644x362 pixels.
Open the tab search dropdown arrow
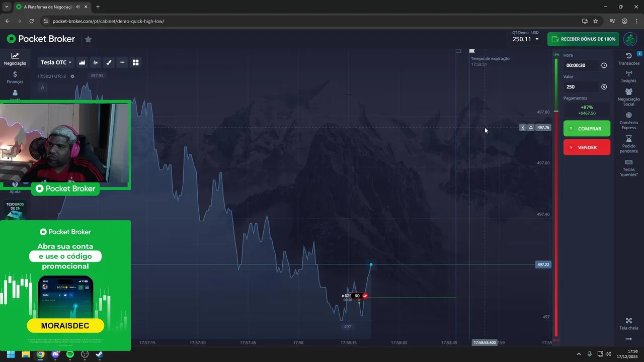7,7
